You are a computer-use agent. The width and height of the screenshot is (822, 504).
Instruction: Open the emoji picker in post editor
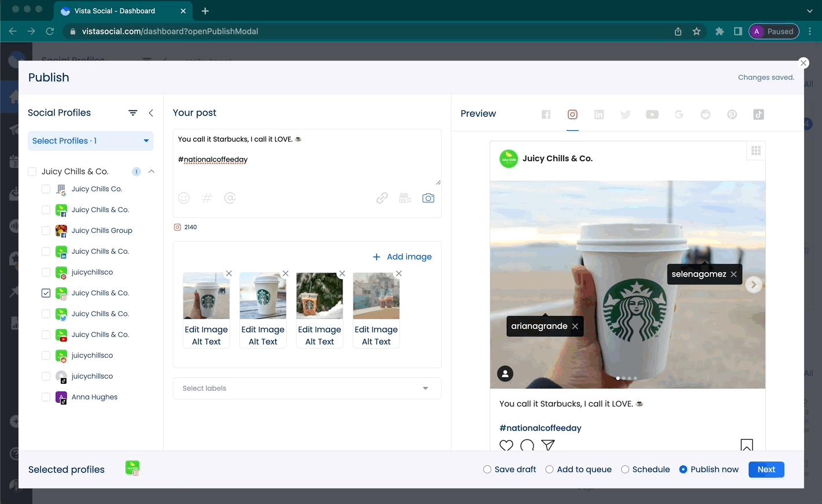click(184, 198)
